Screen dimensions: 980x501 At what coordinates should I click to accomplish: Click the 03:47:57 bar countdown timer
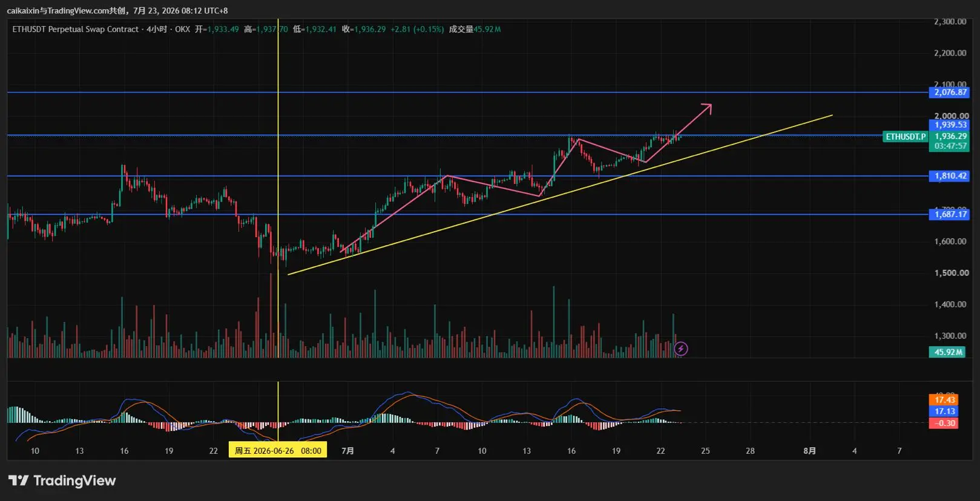pyautogui.click(x=950, y=146)
